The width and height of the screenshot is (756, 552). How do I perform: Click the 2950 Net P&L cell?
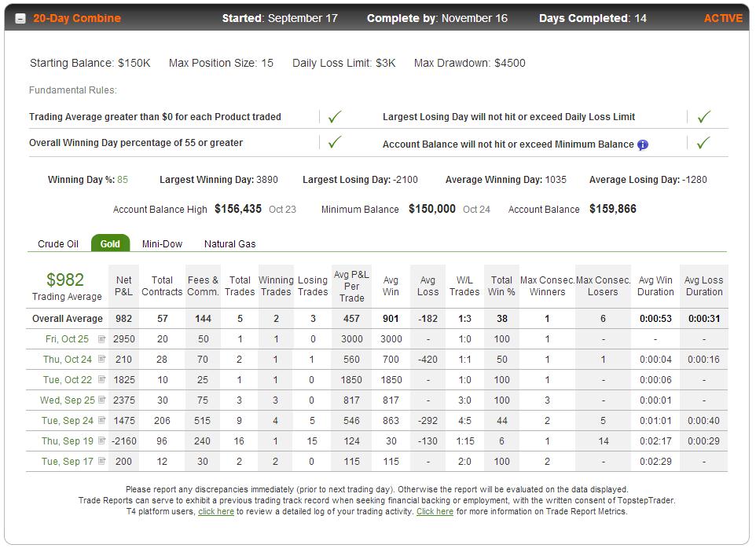coord(124,339)
